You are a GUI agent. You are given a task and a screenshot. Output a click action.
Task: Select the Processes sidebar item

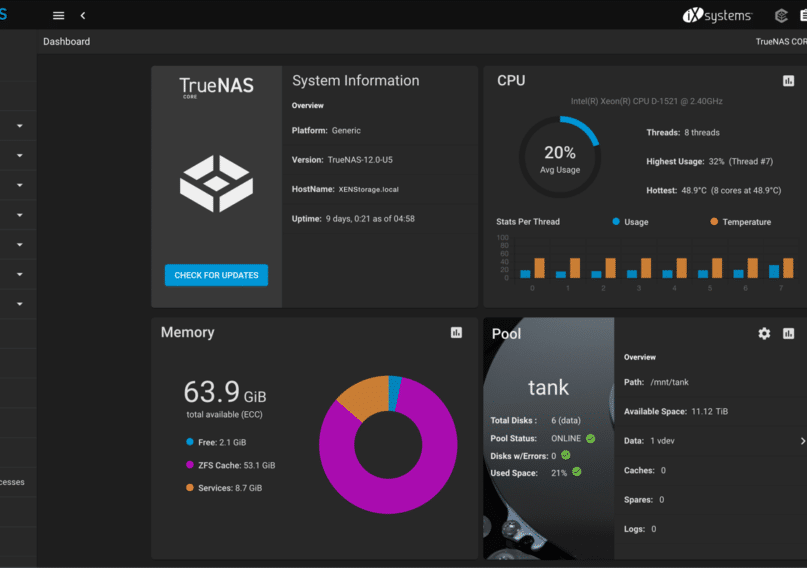[12, 482]
